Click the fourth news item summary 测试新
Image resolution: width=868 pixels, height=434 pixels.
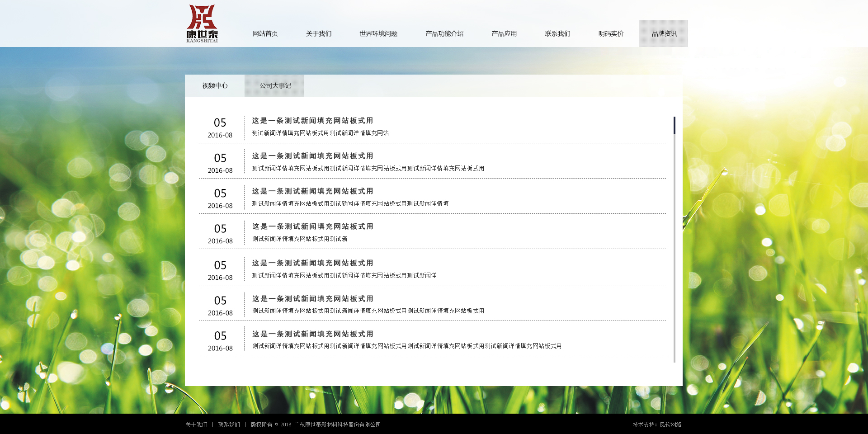pyautogui.click(x=300, y=239)
